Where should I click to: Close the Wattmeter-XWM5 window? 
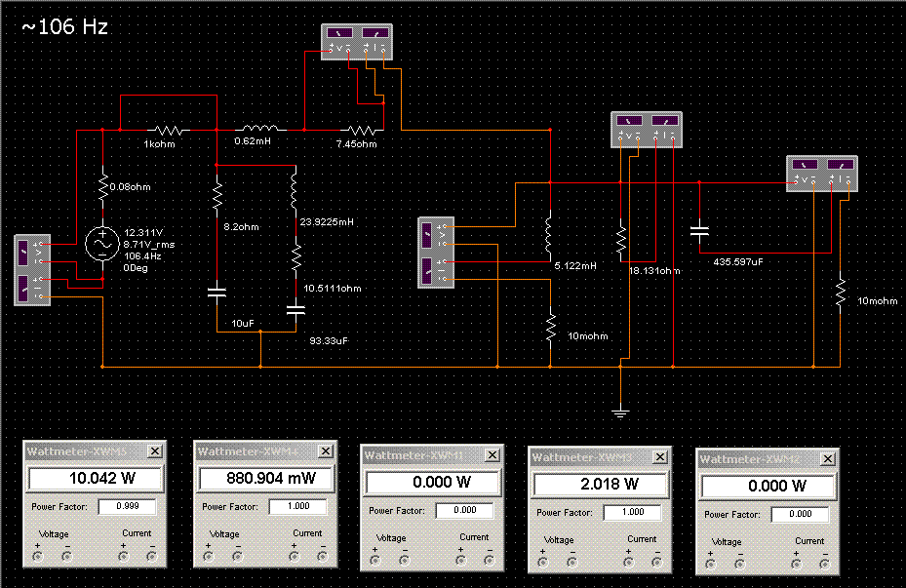[155, 451]
